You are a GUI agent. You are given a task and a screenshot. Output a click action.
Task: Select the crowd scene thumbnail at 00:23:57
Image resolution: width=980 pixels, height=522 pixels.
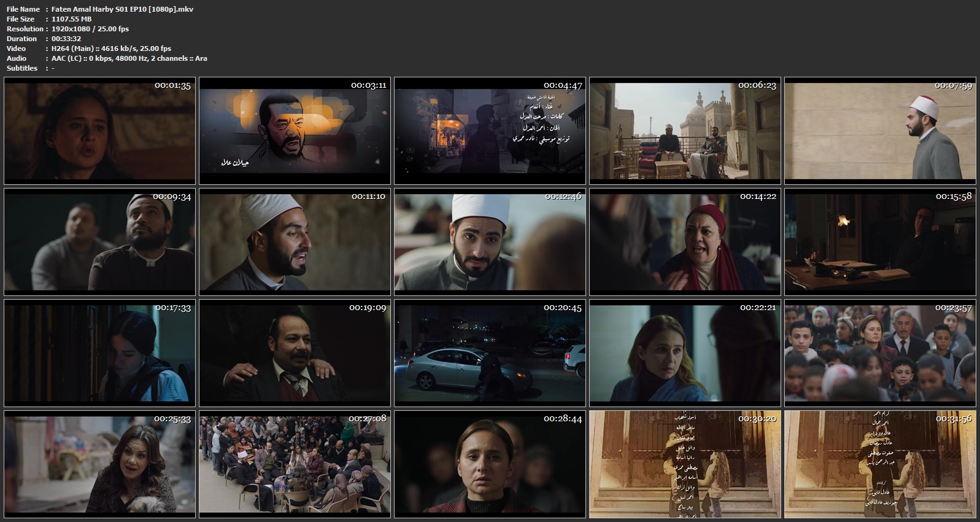880,353
